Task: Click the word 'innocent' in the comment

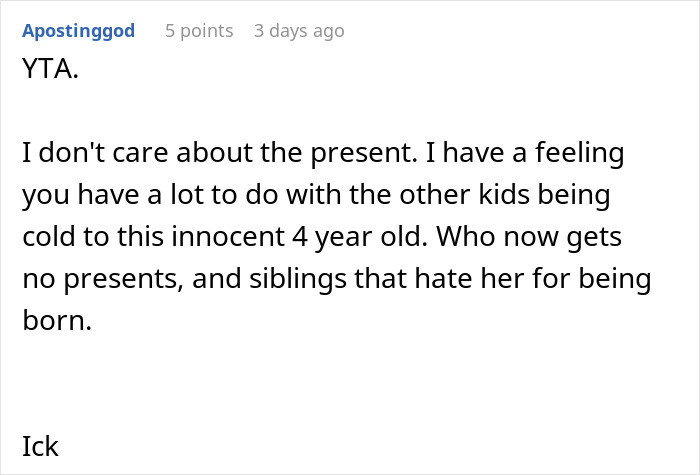Action: (229, 236)
